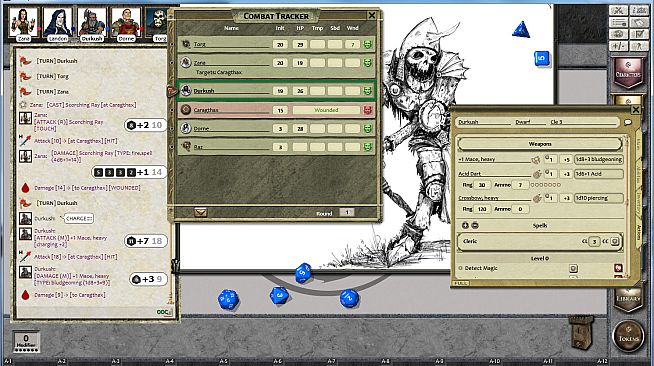This screenshot has width=654, height=366.
Task: Click the OOC chat mode label
Action: tap(162, 312)
